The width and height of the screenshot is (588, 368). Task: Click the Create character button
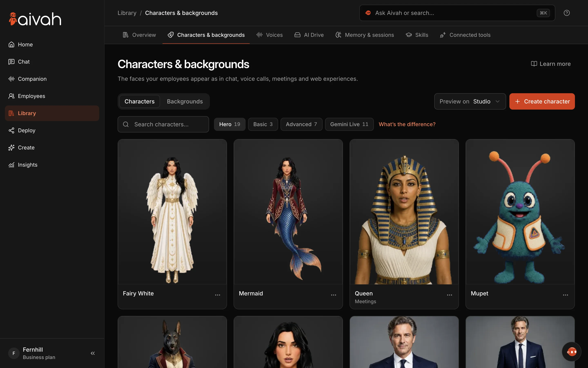coord(542,101)
